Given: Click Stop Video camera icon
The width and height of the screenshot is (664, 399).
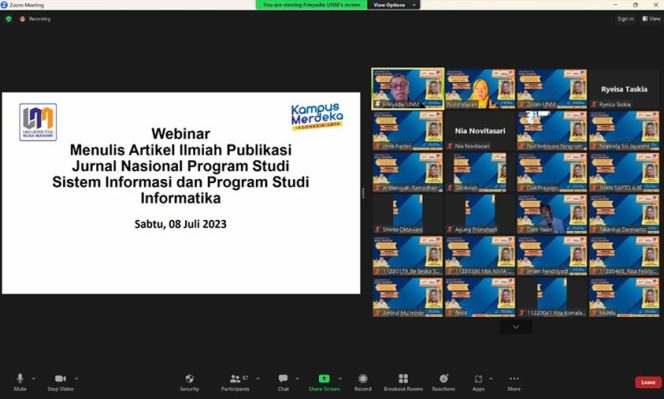Looking at the screenshot, I should 60,379.
